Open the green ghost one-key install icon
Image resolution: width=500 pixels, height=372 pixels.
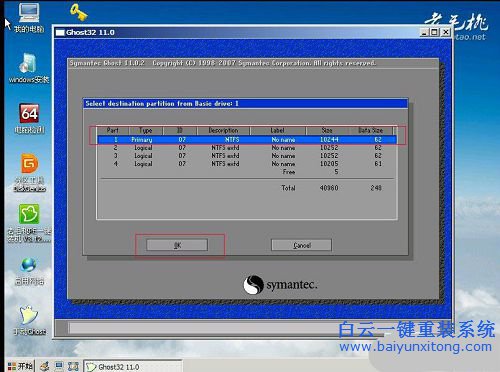29,223
